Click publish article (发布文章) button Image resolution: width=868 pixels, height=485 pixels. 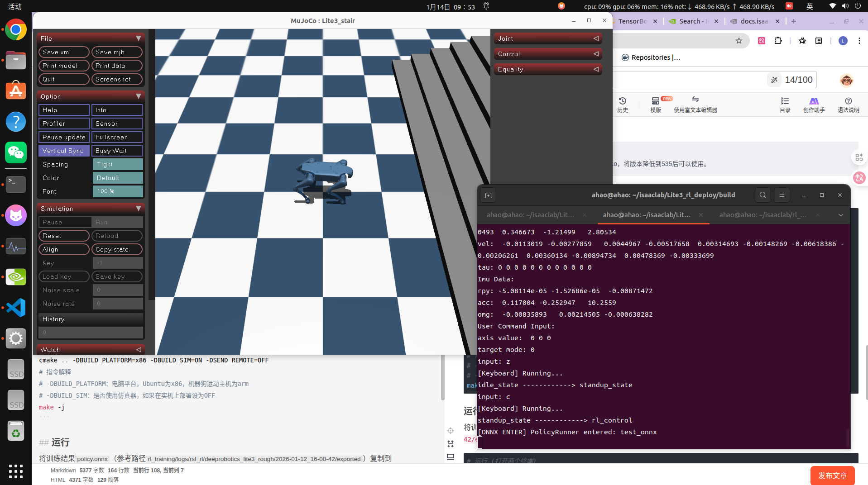[x=832, y=475]
